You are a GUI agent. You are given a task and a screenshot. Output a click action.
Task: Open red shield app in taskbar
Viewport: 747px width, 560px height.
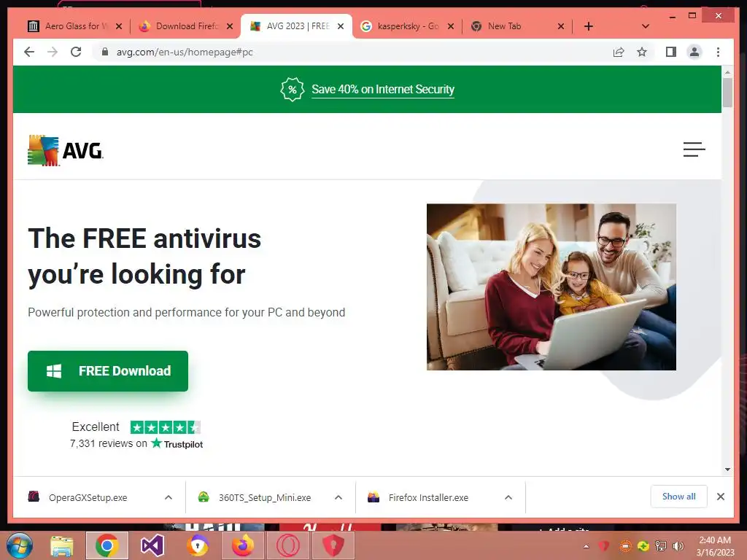[x=333, y=545]
